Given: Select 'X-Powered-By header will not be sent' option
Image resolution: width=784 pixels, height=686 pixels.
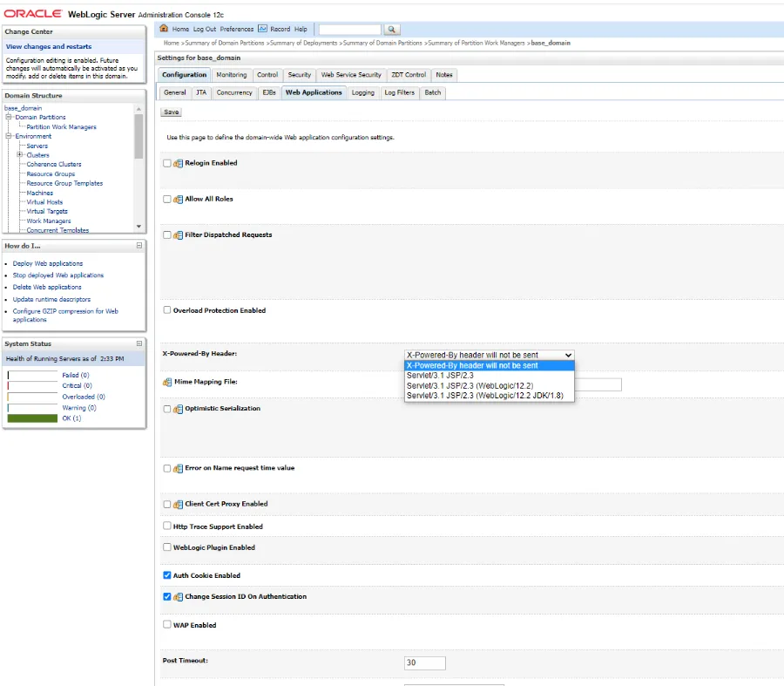Looking at the screenshot, I should click(x=489, y=366).
